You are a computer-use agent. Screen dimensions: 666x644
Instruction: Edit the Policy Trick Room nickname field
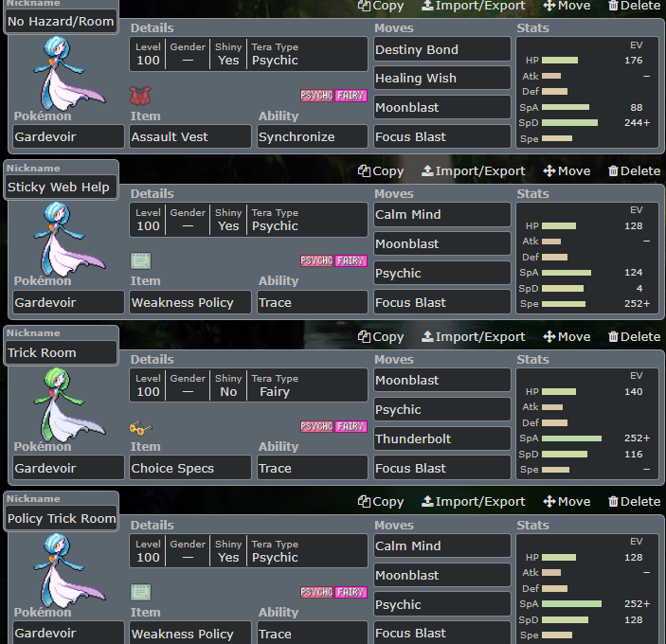click(x=61, y=518)
